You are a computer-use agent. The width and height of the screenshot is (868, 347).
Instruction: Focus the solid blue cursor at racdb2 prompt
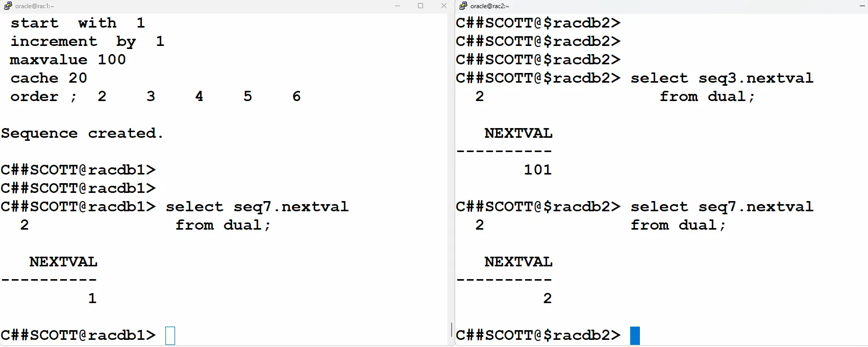pyautogui.click(x=635, y=335)
